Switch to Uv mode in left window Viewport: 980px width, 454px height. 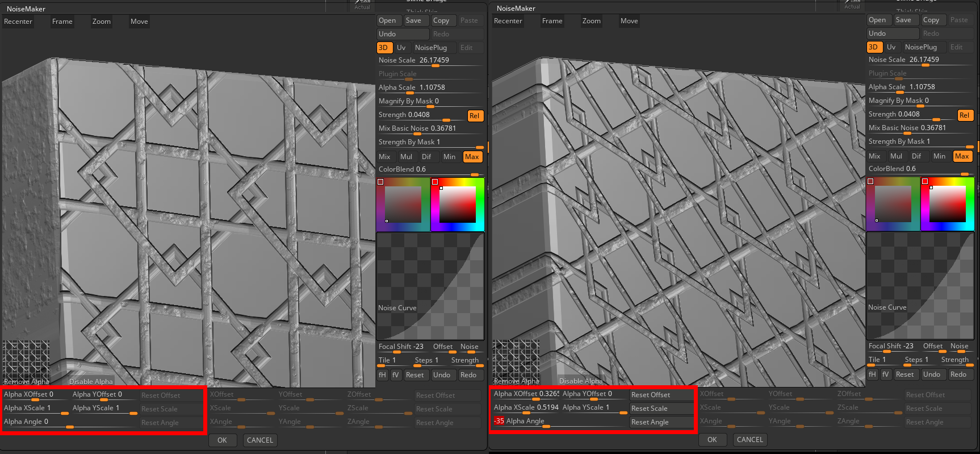(401, 48)
